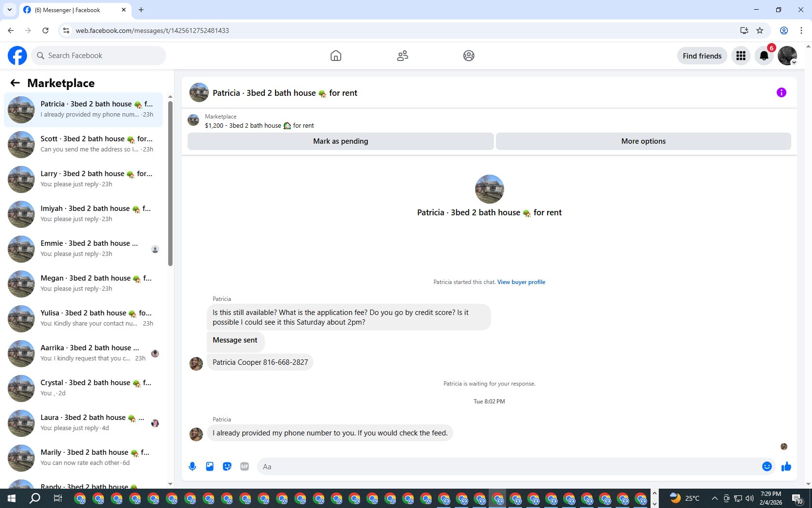Select Aarrika conversation in the list
This screenshot has height=508, width=812.
84,354
